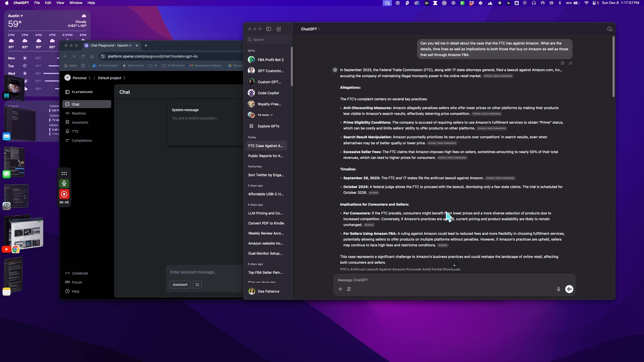Select Assistants in Playground sidebar
Screen dimensions: 644x362
click(87, 122)
